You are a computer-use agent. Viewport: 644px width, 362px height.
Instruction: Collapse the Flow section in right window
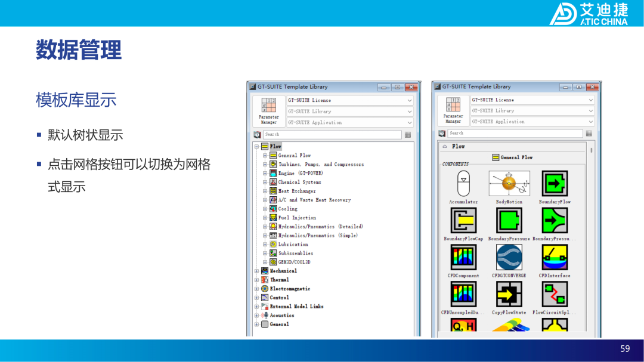445,146
